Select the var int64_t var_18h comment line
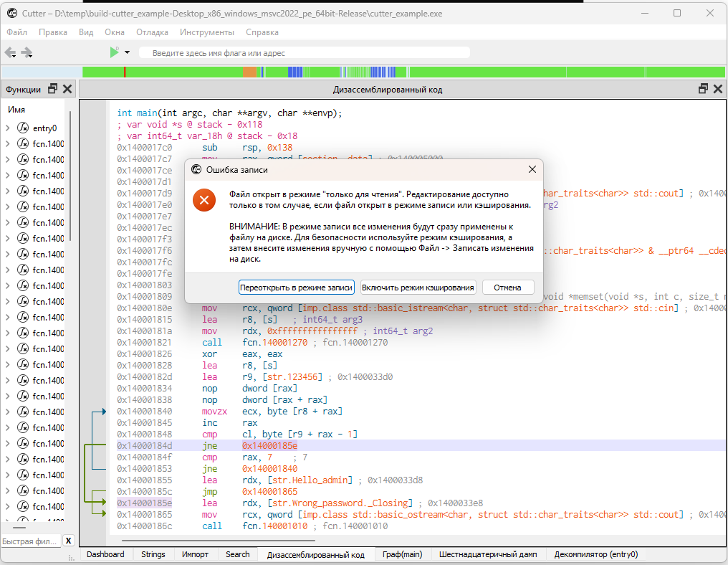728x565 pixels. click(x=207, y=136)
